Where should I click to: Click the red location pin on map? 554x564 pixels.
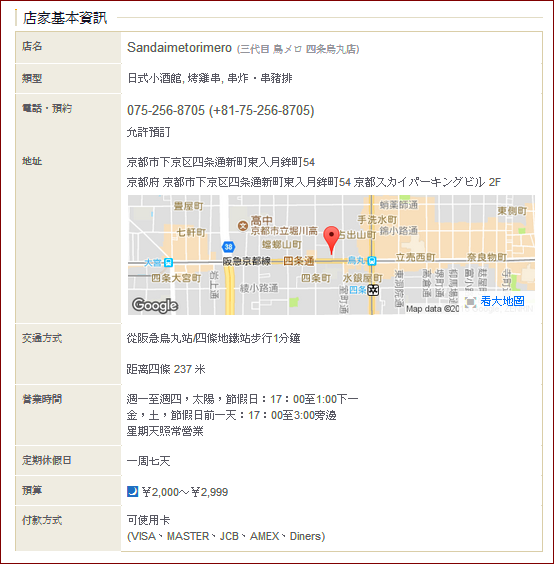point(331,240)
